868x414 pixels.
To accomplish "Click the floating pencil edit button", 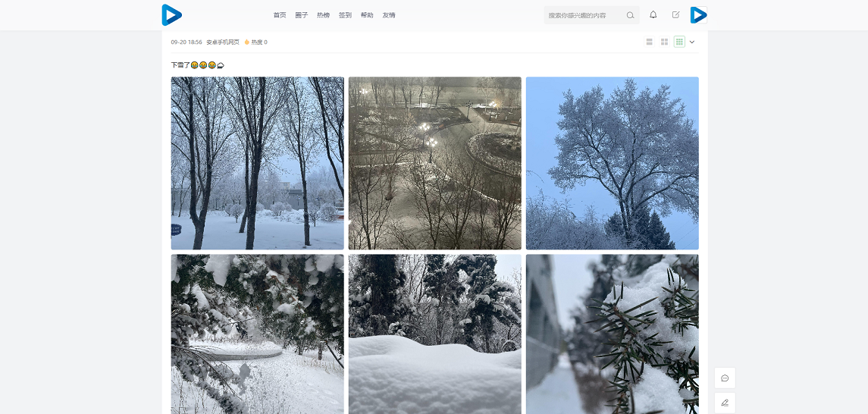I will coord(725,403).
